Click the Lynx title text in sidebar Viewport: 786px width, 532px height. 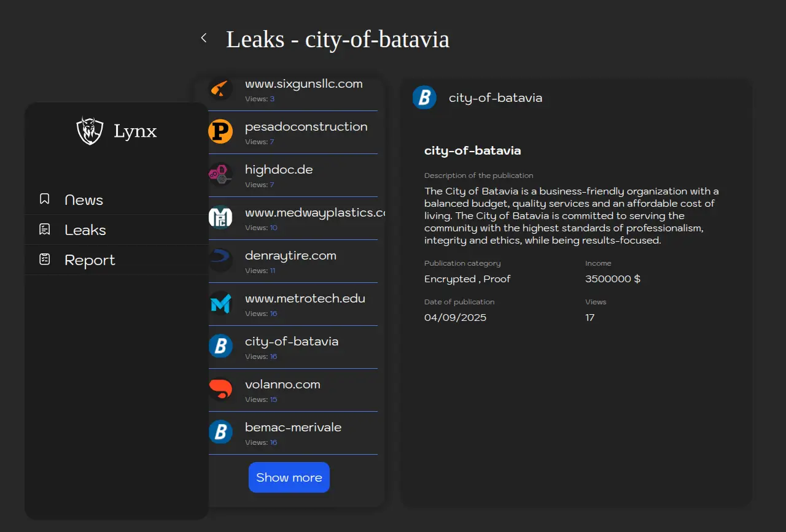135,131
